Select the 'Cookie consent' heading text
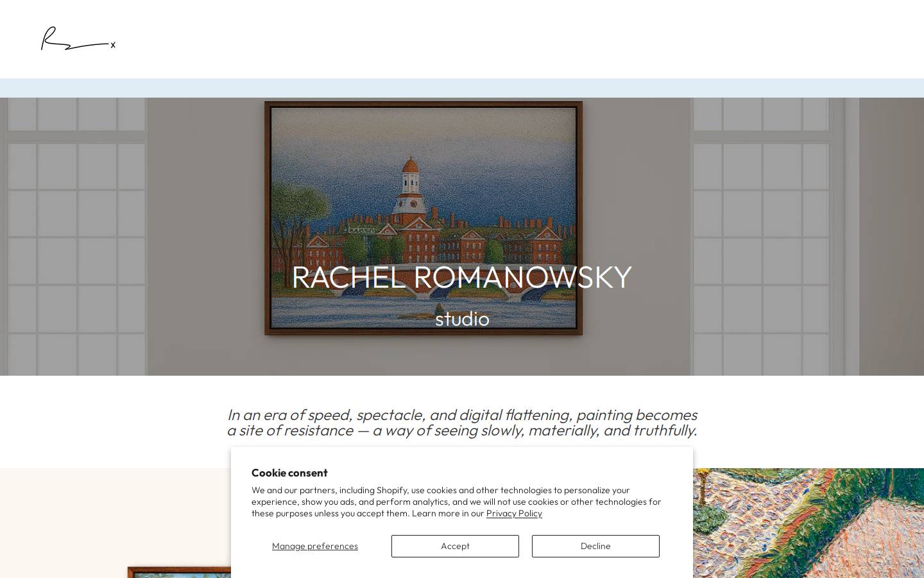Screen dimensions: 924x578 [289, 473]
